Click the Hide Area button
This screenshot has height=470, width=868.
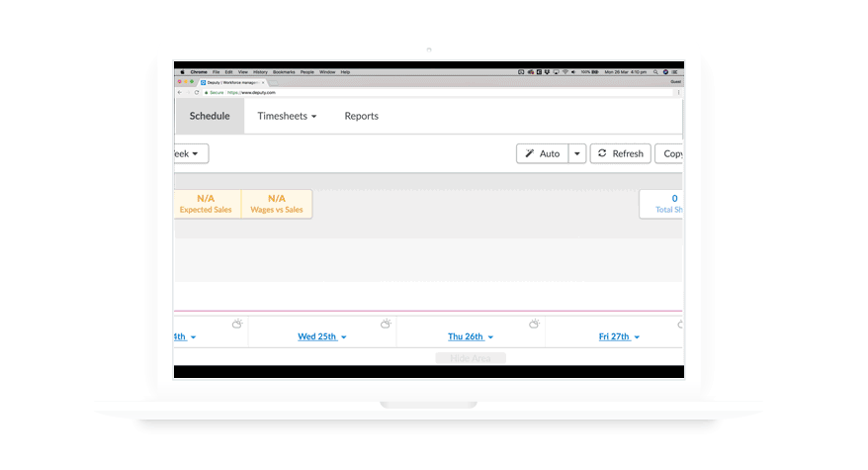(471, 358)
